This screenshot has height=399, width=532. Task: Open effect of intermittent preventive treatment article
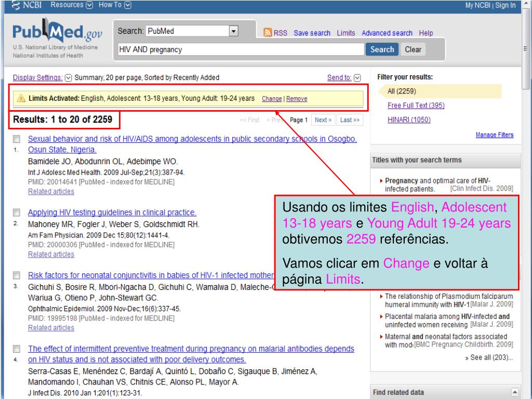click(191, 354)
